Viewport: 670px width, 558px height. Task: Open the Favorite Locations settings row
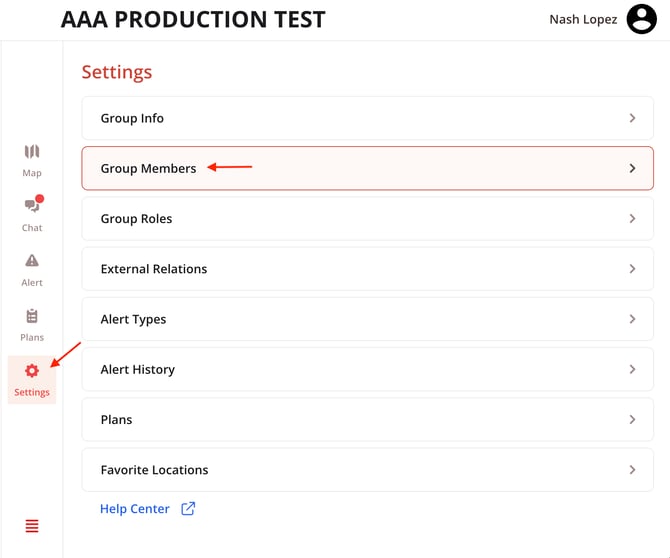tap(366, 470)
